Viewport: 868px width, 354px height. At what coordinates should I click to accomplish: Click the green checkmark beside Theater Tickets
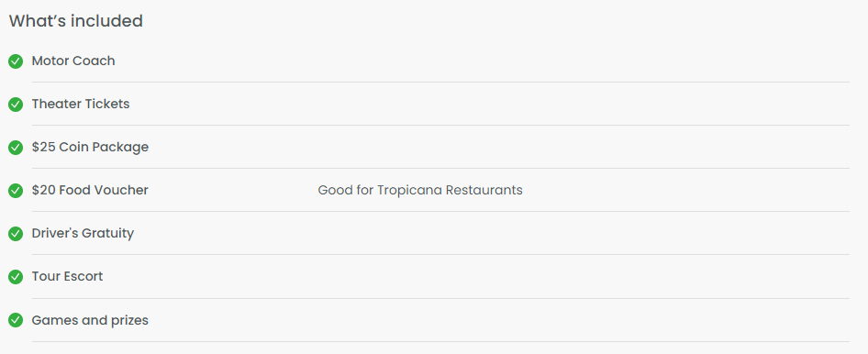coord(16,105)
